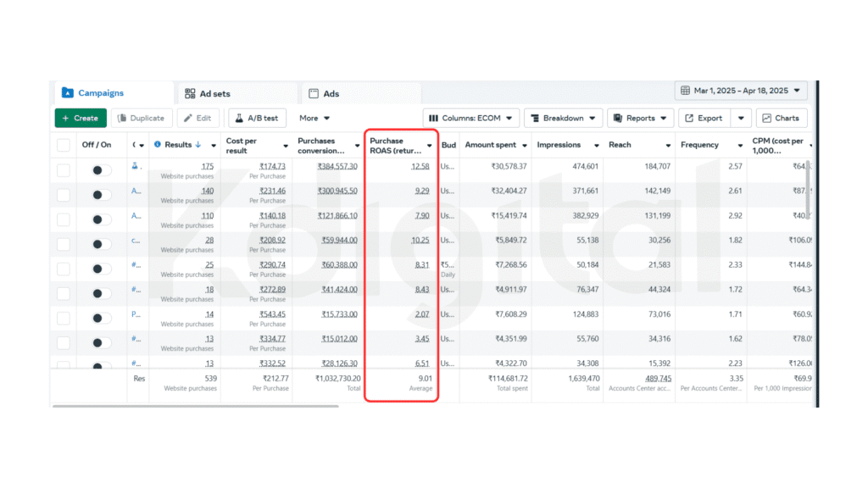The image size is (868, 488).
Task: Toggle off the 175-results campaign switch
Action: pyautogui.click(x=101, y=170)
